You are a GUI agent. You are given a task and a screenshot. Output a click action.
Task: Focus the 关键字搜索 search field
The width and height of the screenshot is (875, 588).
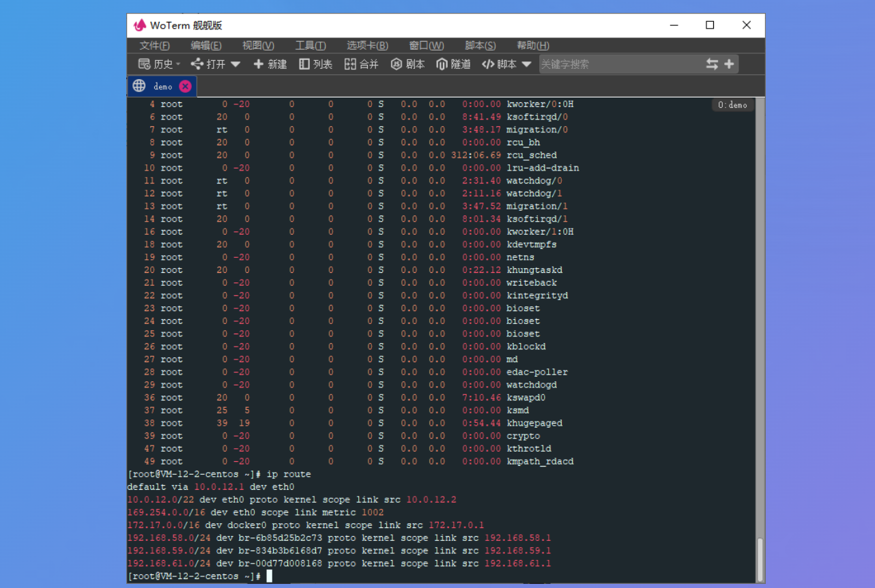[620, 64]
